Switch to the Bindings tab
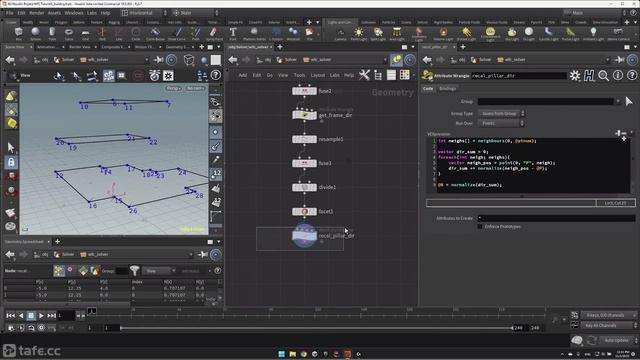The height and width of the screenshot is (360, 640). pyautogui.click(x=448, y=89)
